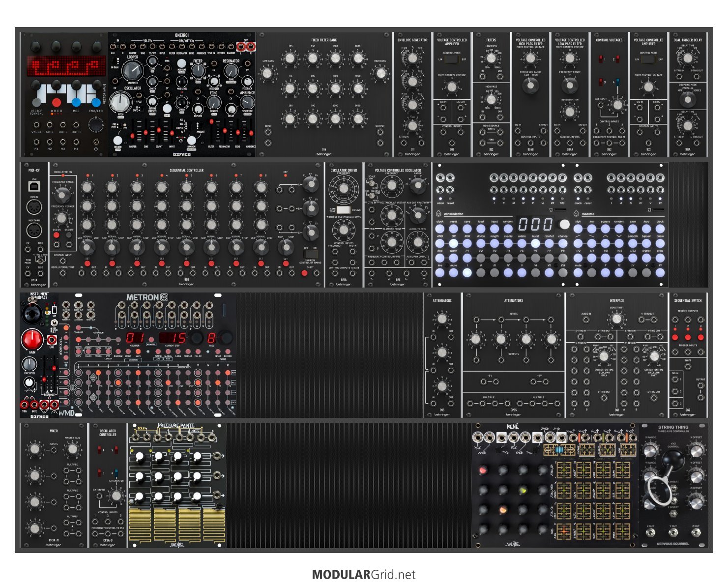Click the square wave output on the 921 oscillator
The height and width of the screenshot is (585, 728).
[x=423, y=273]
